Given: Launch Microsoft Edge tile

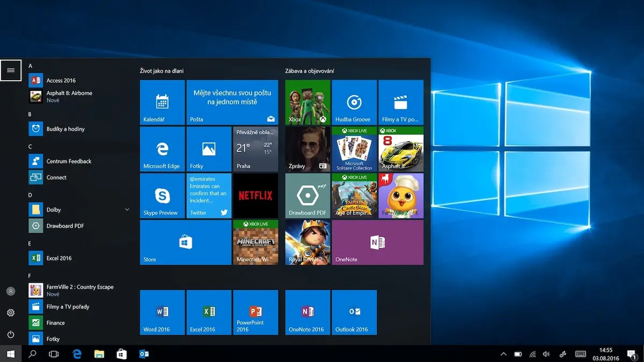Looking at the screenshot, I should (x=162, y=149).
